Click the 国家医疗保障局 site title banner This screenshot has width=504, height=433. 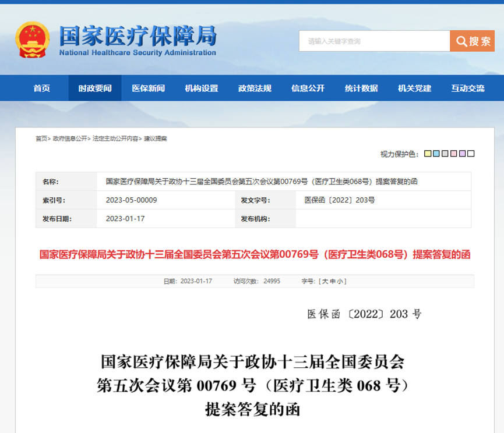pyautogui.click(x=138, y=40)
